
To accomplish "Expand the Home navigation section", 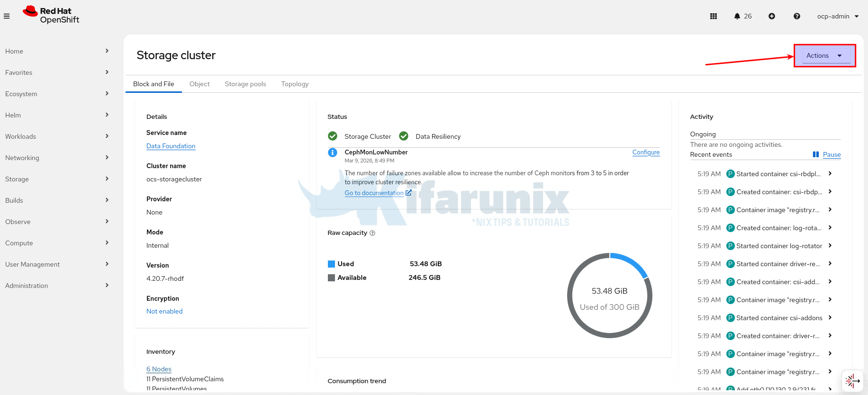I will click(x=57, y=51).
